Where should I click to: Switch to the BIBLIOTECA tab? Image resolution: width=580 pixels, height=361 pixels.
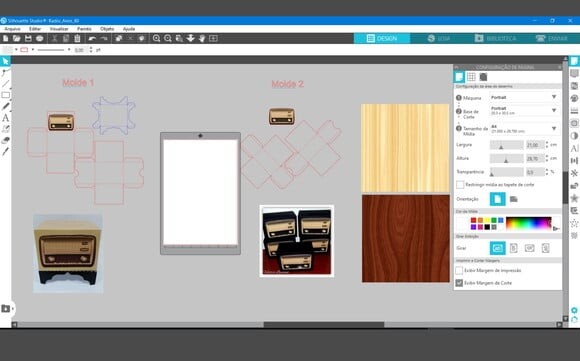point(495,38)
